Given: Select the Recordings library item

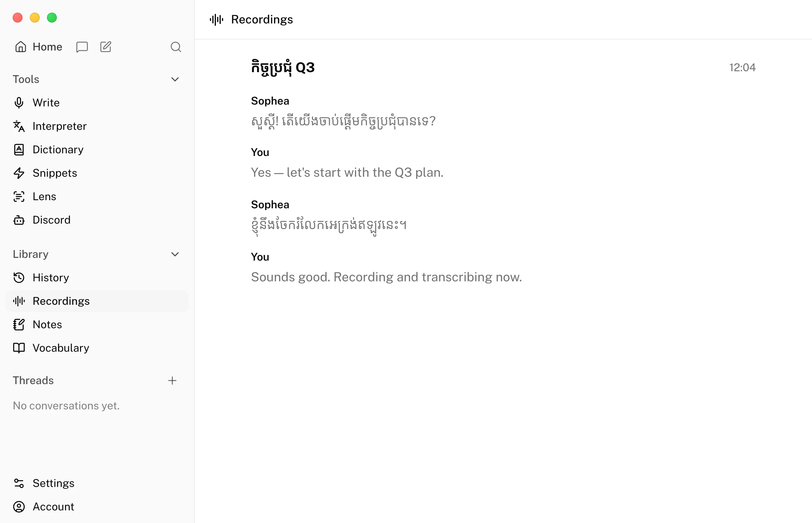Looking at the screenshot, I should [97, 301].
